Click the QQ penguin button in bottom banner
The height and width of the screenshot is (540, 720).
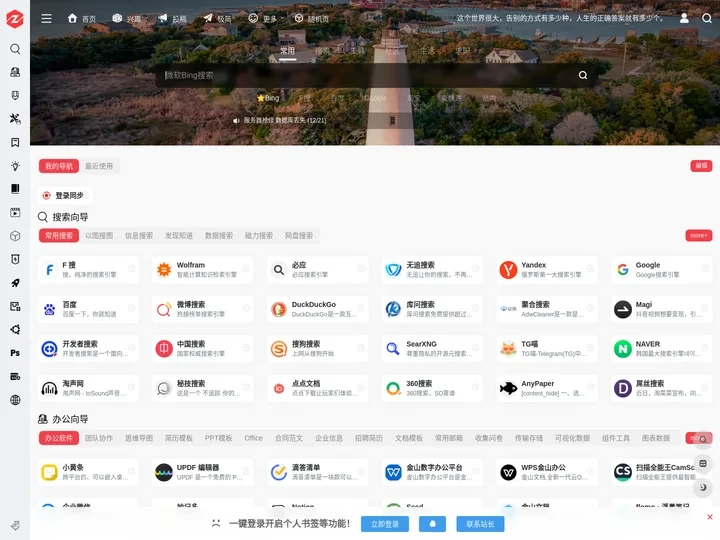point(432,524)
